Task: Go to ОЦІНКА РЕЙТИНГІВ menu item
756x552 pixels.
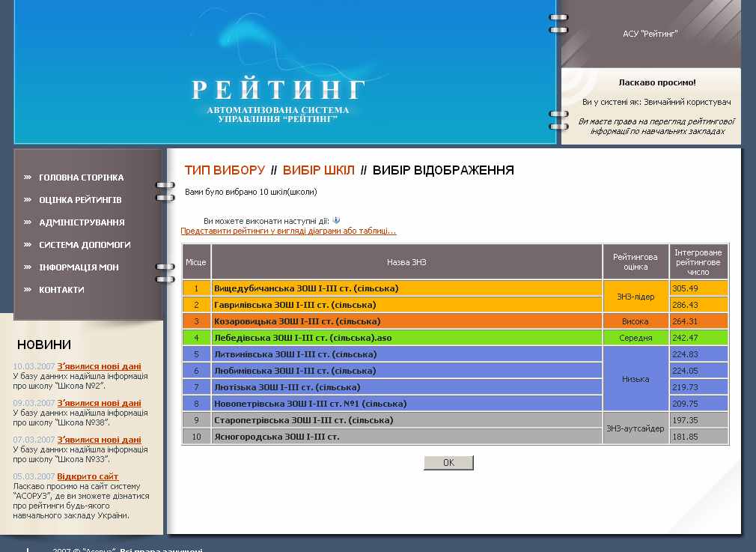Action: (80, 200)
